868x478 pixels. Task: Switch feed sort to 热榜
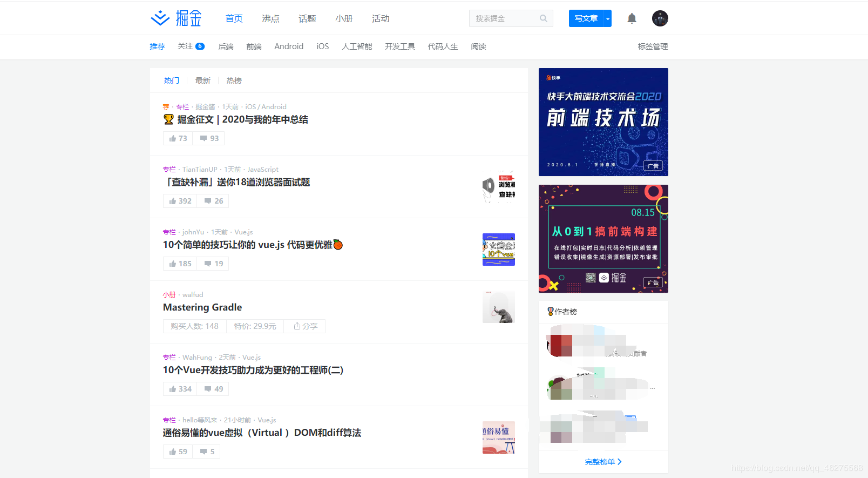[234, 80]
